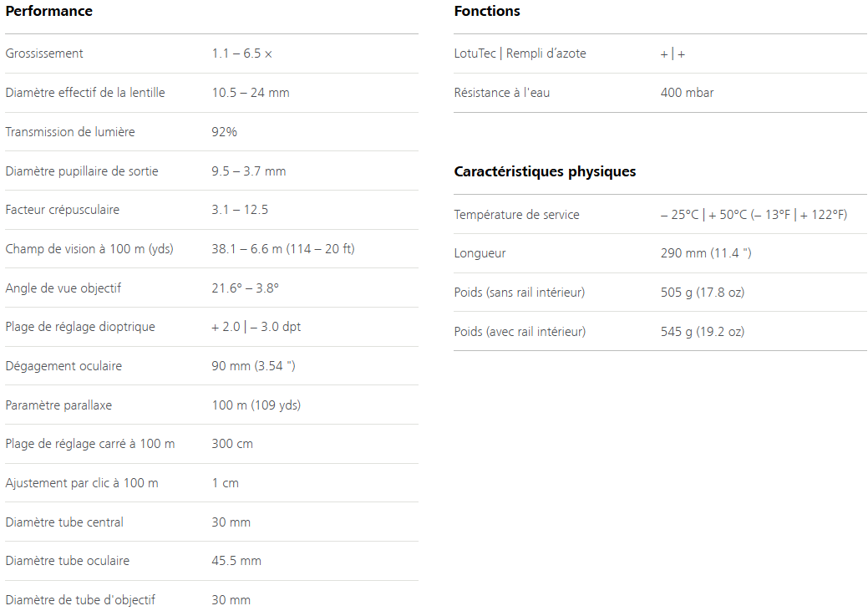Click the 45.5 mm ocular tube value
868x611 pixels.
tap(236, 561)
